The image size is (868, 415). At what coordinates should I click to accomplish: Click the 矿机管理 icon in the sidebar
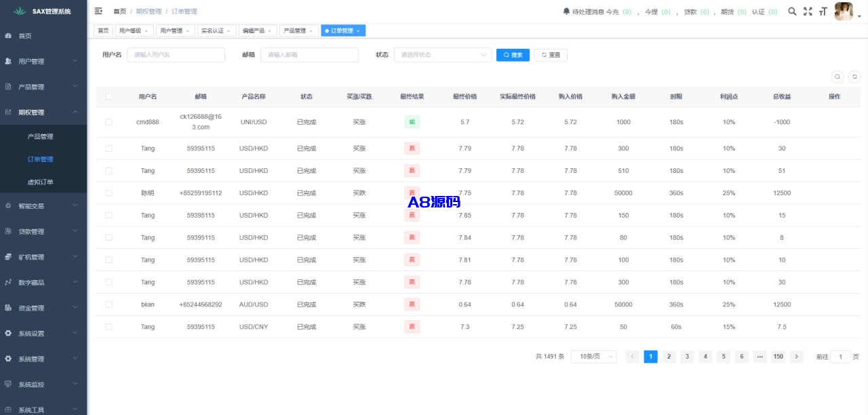point(8,257)
